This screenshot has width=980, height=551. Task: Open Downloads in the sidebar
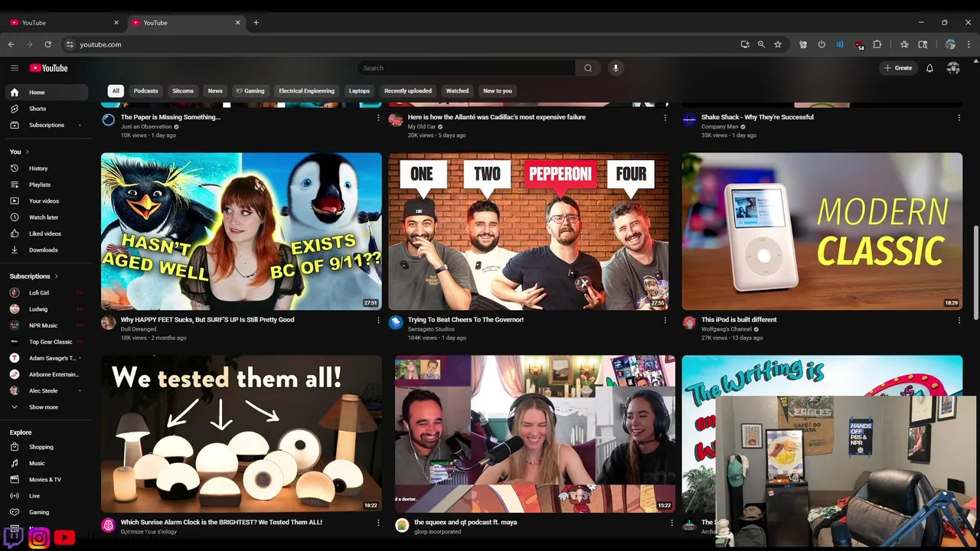point(47,249)
